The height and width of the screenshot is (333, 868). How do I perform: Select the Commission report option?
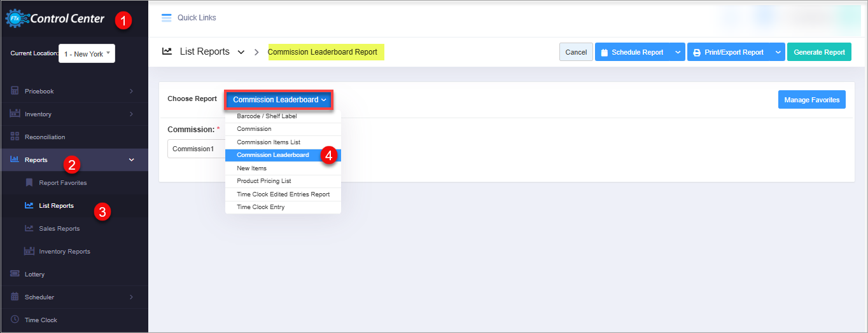pos(283,129)
